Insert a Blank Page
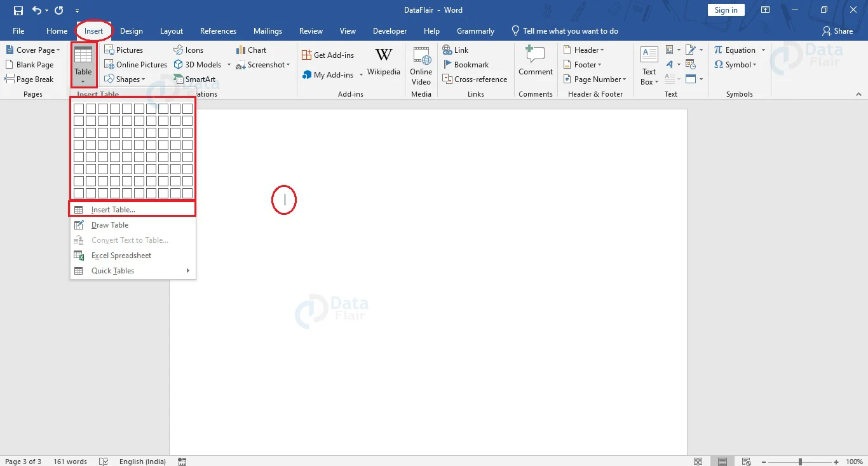The height and width of the screenshot is (466, 868). 29,64
